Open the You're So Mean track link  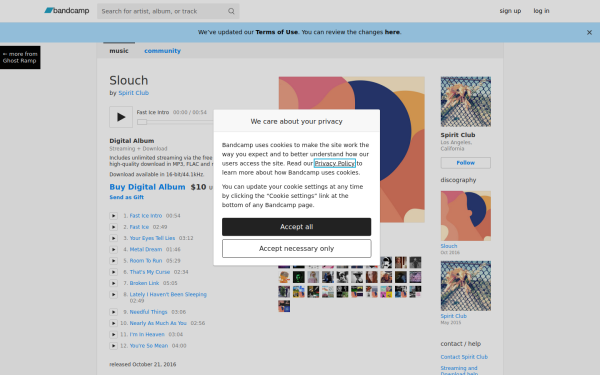(x=149, y=346)
